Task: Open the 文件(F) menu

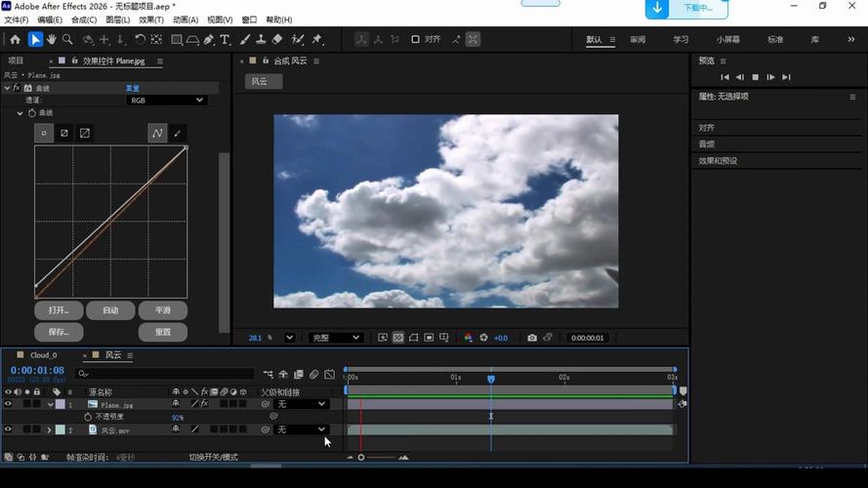Action: (17, 20)
